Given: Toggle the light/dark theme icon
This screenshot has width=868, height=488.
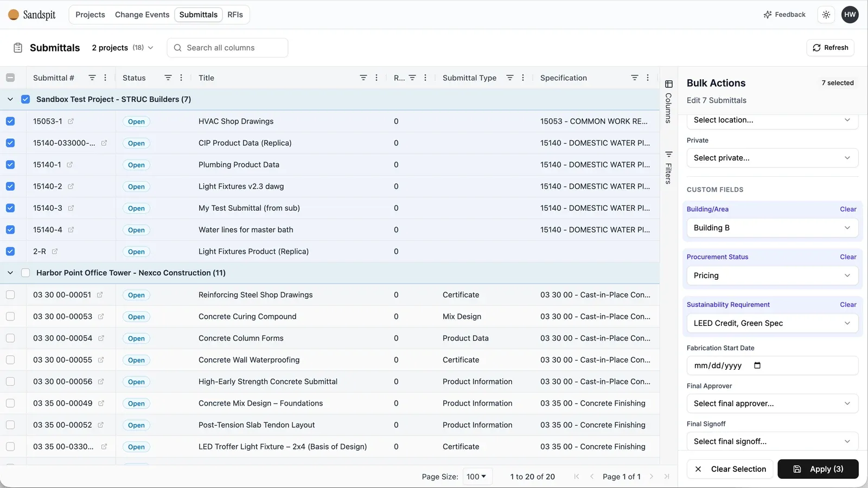Looking at the screenshot, I should pyautogui.click(x=826, y=15).
